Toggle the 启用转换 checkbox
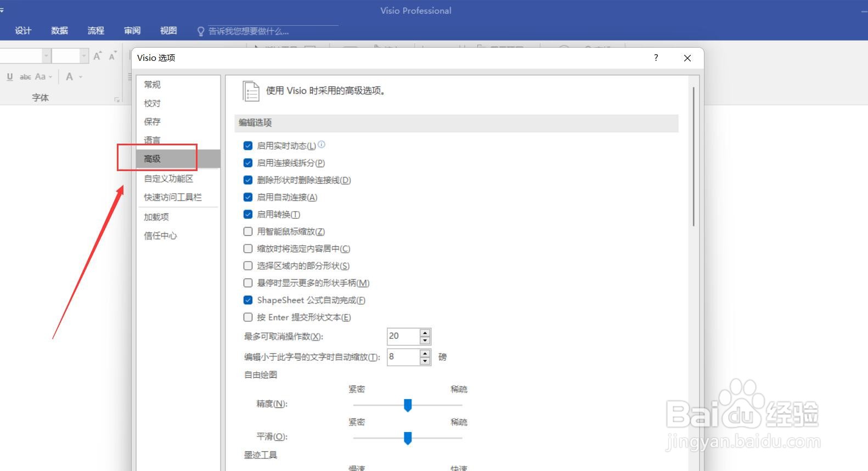The height and width of the screenshot is (471, 868). 248,214
